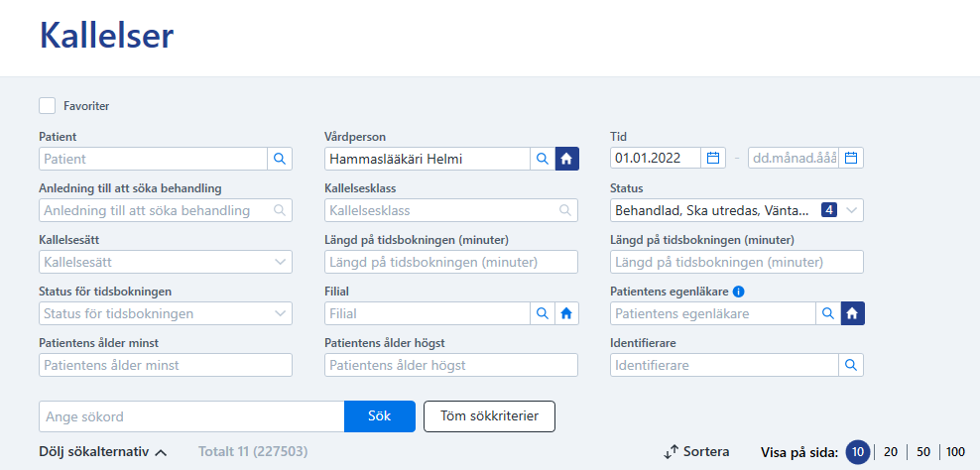This screenshot has width=980, height=470.
Task: Click Patientens egenläkare home icon button
Action: [x=852, y=313]
